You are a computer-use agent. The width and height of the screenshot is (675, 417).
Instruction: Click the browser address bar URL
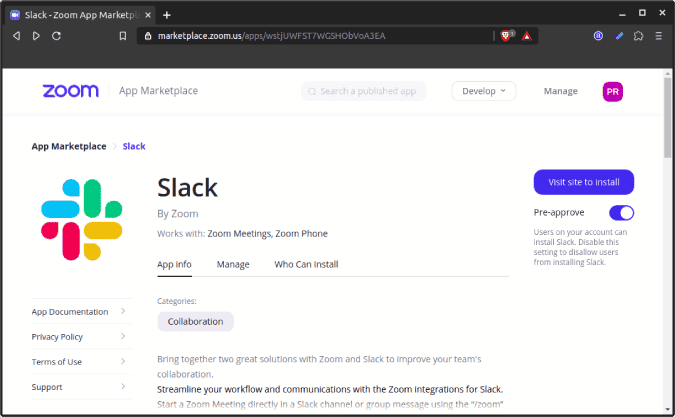tap(271, 36)
